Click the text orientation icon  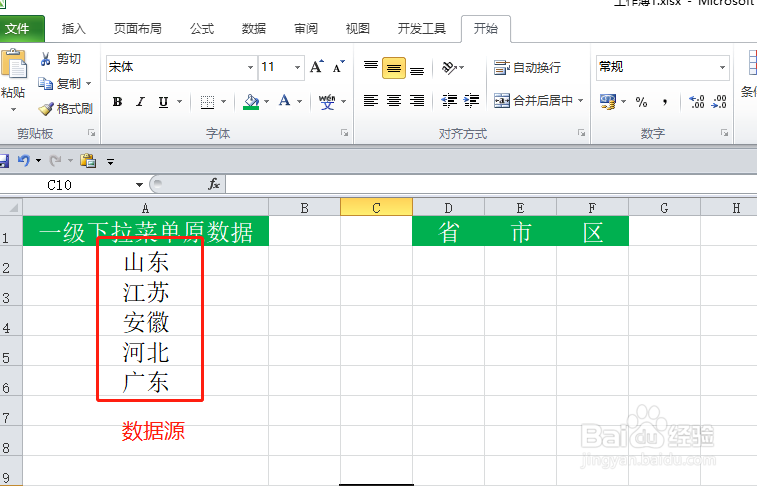tap(449, 68)
